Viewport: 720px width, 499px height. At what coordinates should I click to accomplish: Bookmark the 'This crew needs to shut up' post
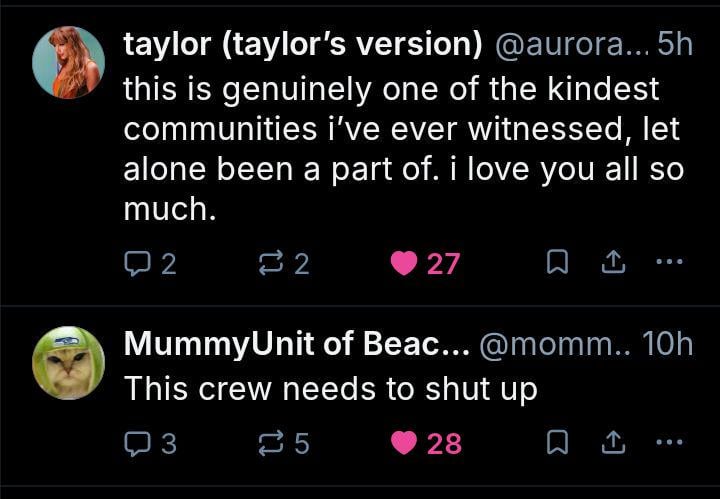558,442
